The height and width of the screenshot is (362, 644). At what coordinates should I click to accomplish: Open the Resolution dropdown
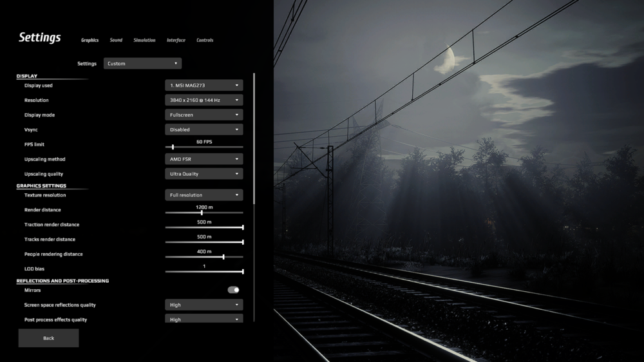(x=204, y=100)
